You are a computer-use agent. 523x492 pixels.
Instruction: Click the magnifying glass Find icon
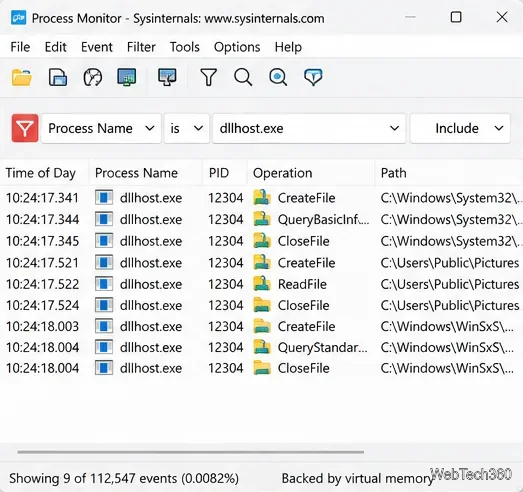tap(243, 77)
